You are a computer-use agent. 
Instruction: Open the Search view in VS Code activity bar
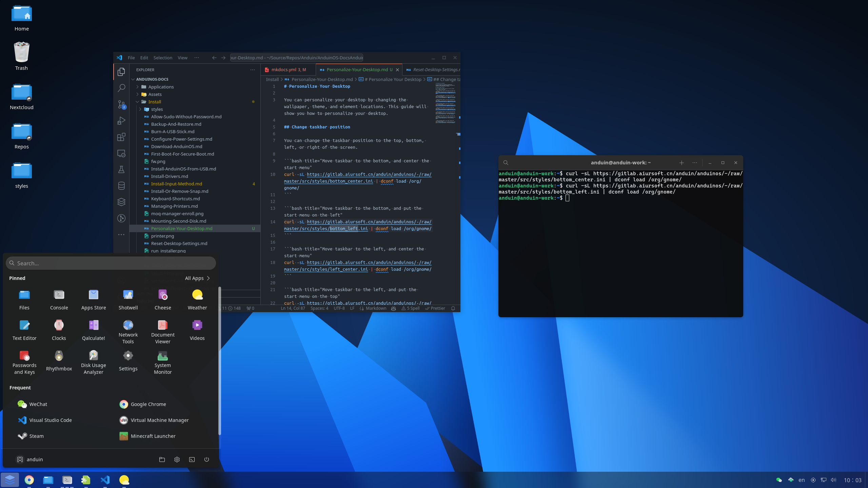click(121, 88)
